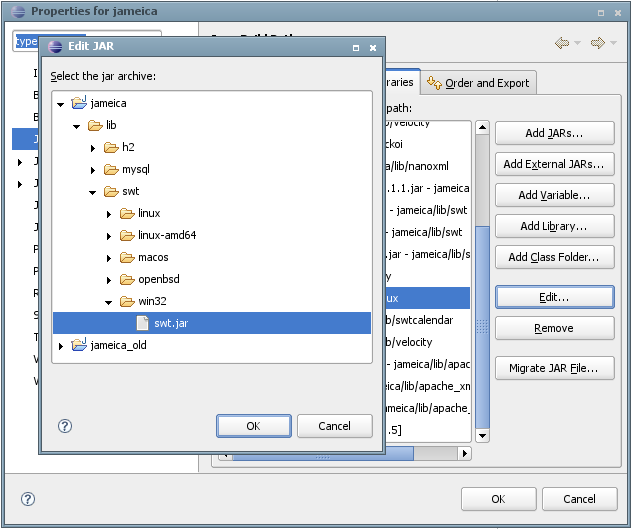Cancel the Properties window
This screenshot has width=632, height=529.
click(x=580, y=499)
